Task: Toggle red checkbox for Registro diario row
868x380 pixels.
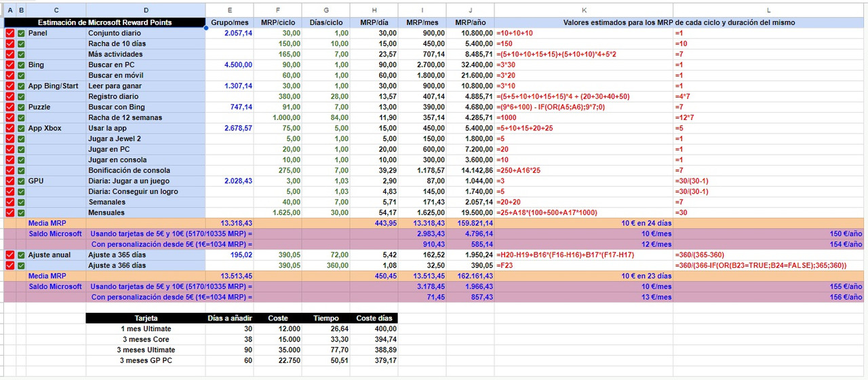Action: [9, 97]
